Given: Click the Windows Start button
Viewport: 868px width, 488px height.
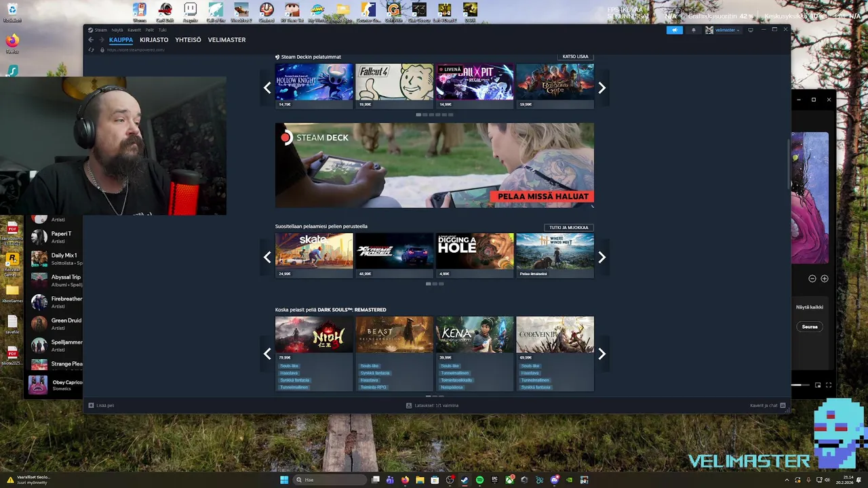Looking at the screenshot, I should click(284, 480).
